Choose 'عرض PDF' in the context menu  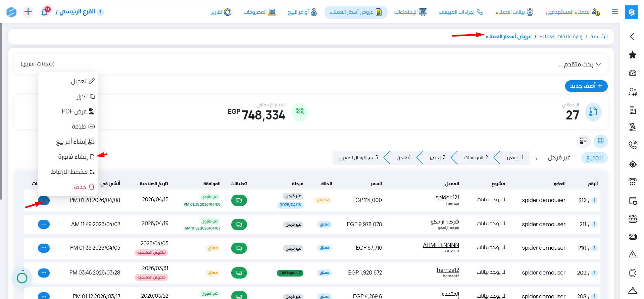coord(78,111)
